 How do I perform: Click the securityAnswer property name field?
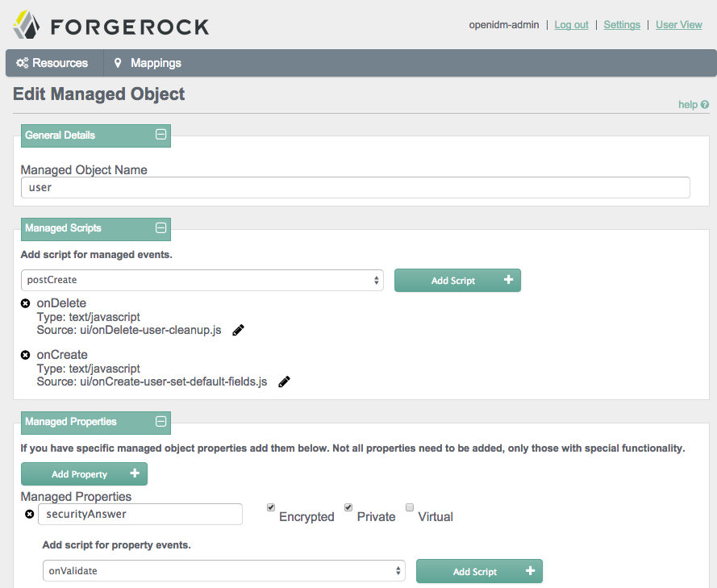(x=140, y=514)
